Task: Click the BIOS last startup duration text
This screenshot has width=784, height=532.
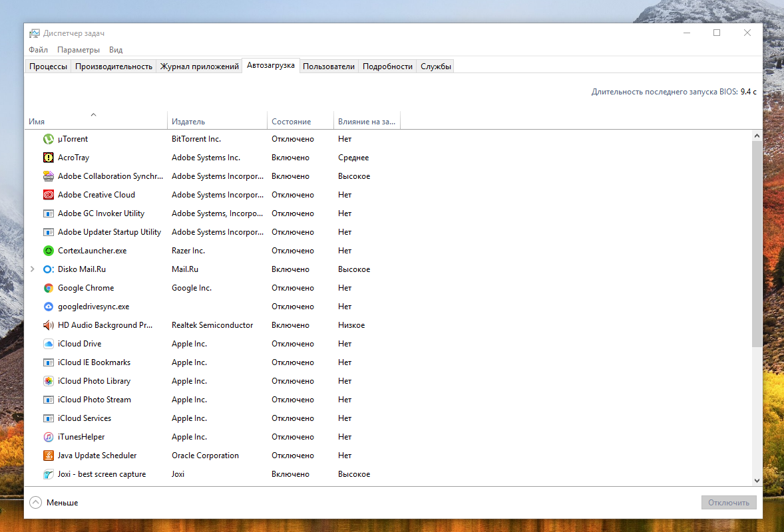Action: [674, 92]
